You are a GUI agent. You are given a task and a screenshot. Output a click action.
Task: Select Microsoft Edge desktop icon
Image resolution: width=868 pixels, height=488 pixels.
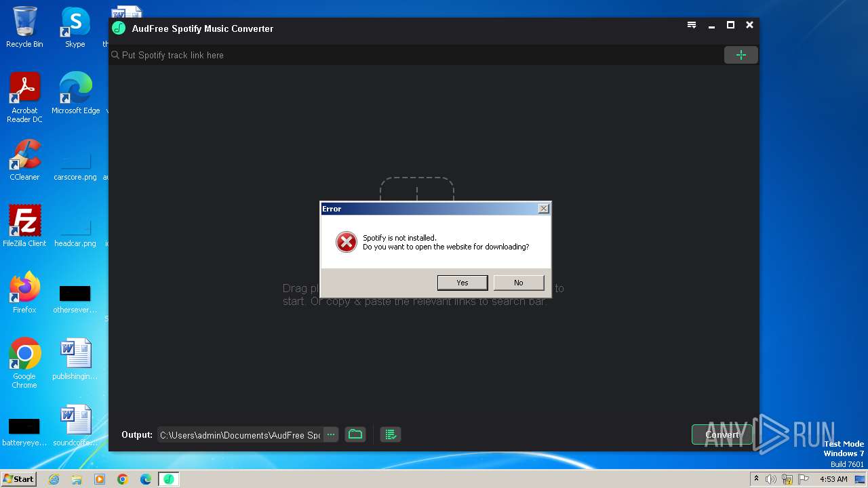pos(75,93)
